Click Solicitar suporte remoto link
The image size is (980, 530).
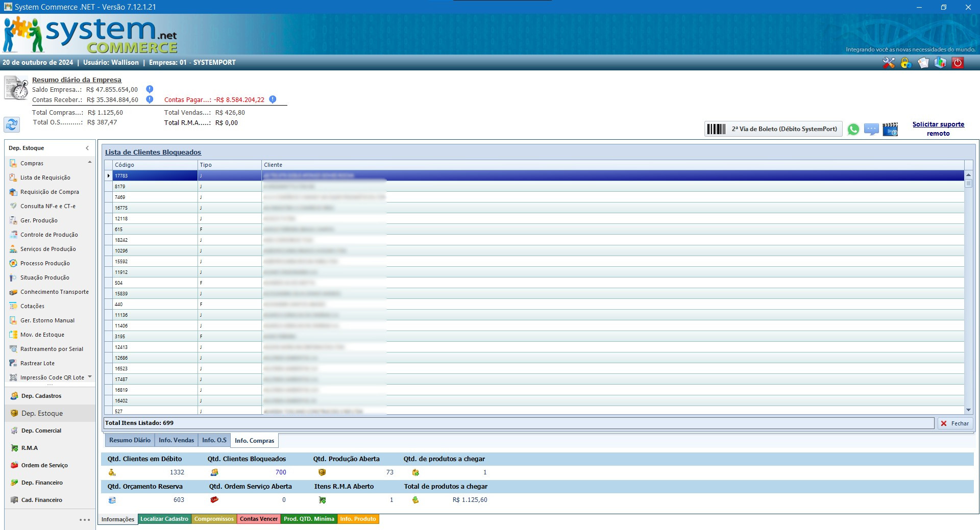[x=938, y=129]
